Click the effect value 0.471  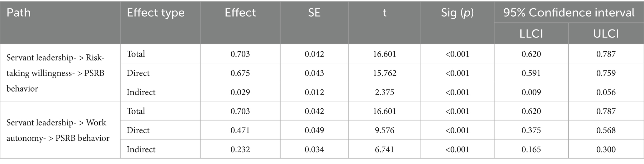pos(240,130)
